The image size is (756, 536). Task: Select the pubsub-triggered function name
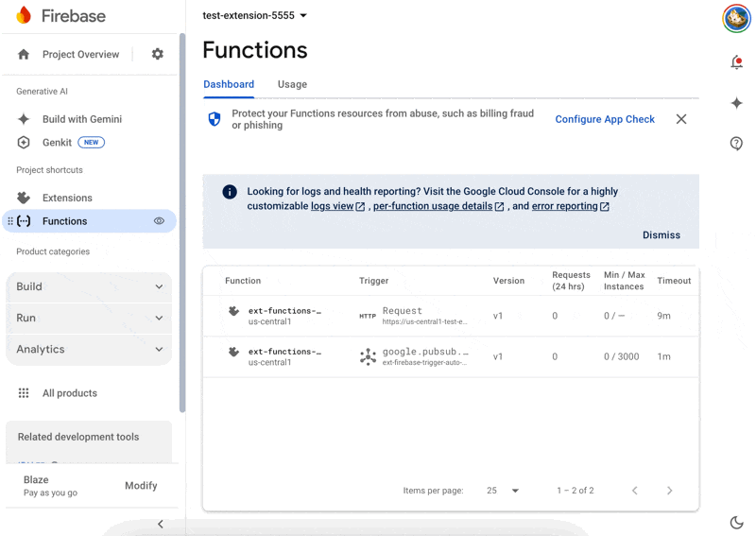[x=284, y=352]
